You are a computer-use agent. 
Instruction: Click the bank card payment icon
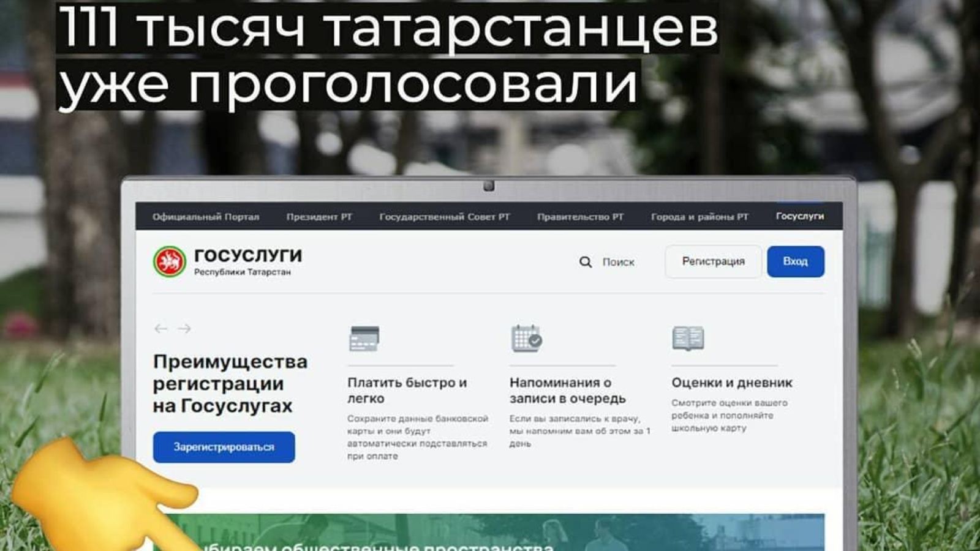tap(364, 339)
